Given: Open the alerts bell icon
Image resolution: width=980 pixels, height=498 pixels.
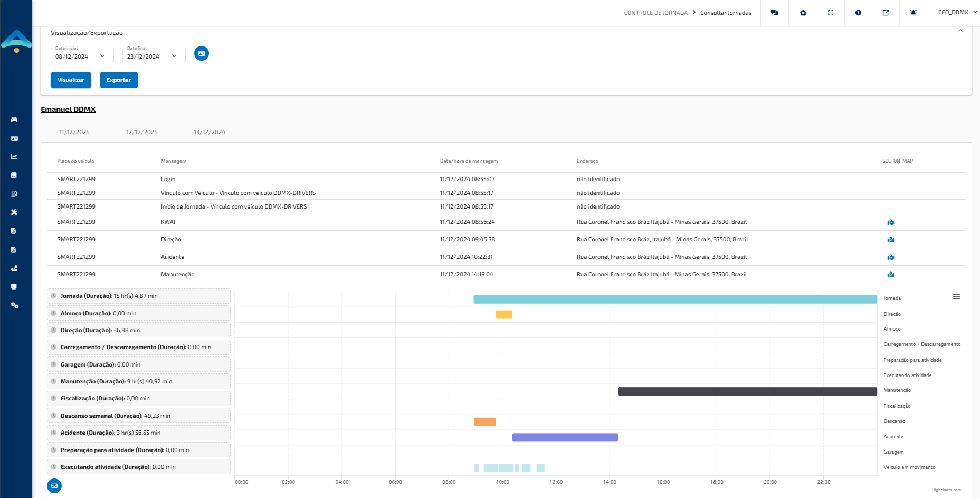Looking at the screenshot, I should pyautogui.click(x=914, y=13).
